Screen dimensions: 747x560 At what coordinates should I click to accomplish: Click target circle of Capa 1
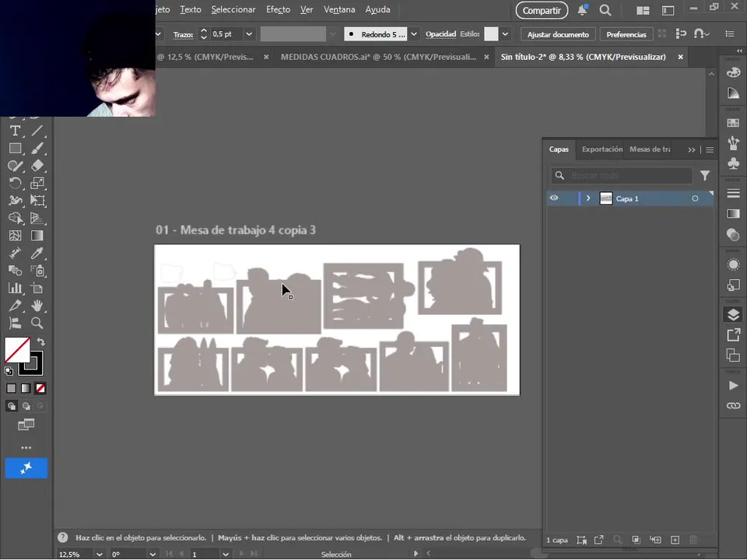point(695,198)
